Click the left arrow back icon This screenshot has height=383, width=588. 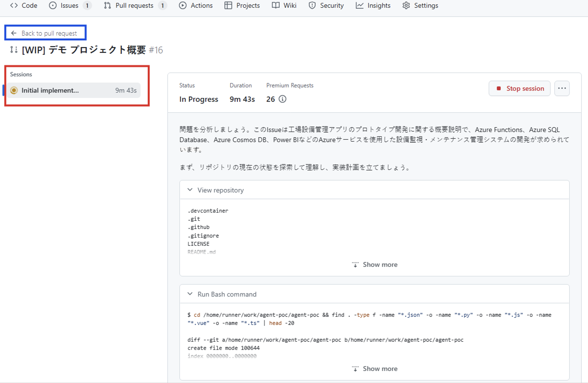[14, 33]
